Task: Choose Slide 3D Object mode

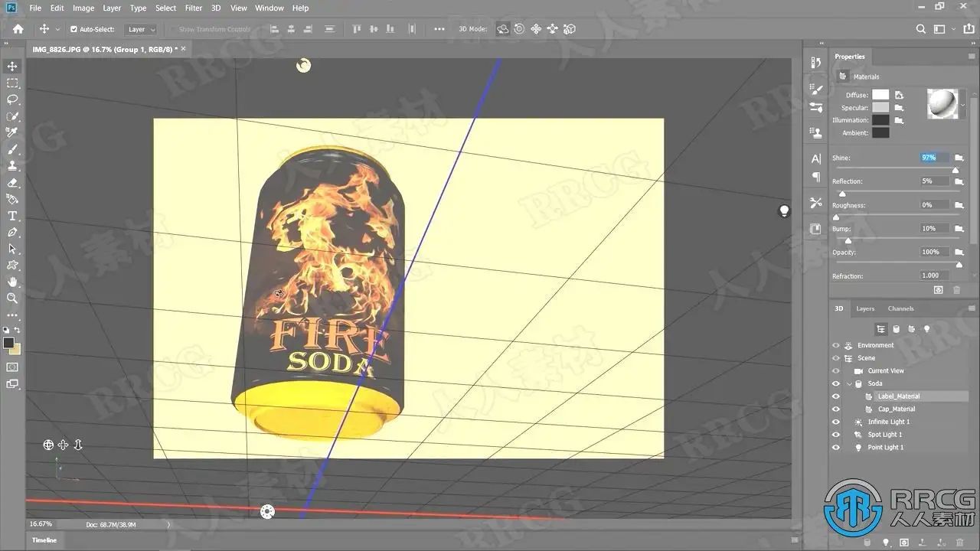Action: (552, 29)
